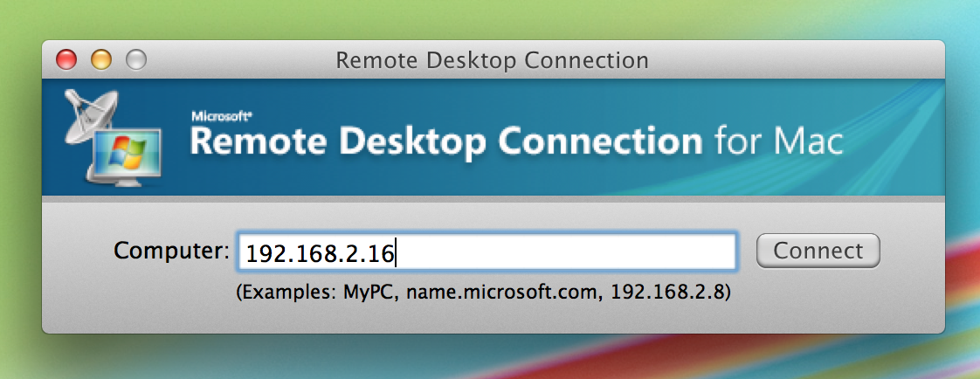The image size is (980, 379).
Task: Click the "192.168.2.8" example address
Action: [x=665, y=293]
